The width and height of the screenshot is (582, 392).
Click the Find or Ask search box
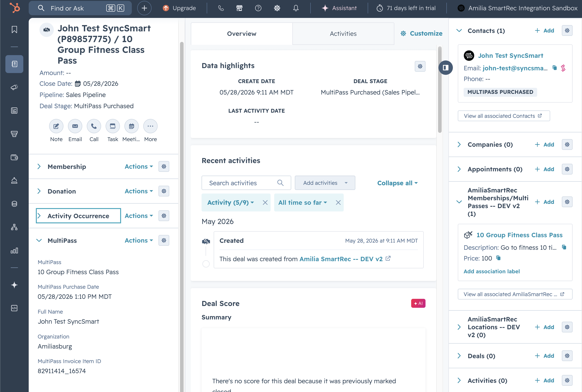click(x=80, y=8)
